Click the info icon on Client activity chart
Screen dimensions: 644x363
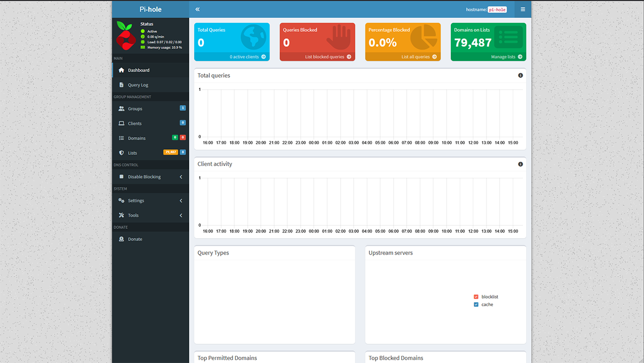pyautogui.click(x=520, y=164)
